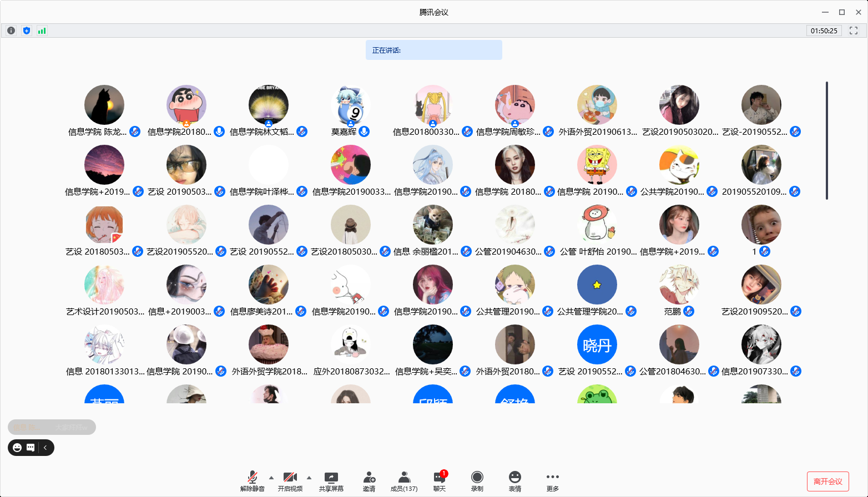Click participant name 信息201907330...
The height and width of the screenshot is (497, 868).
pos(755,371)
